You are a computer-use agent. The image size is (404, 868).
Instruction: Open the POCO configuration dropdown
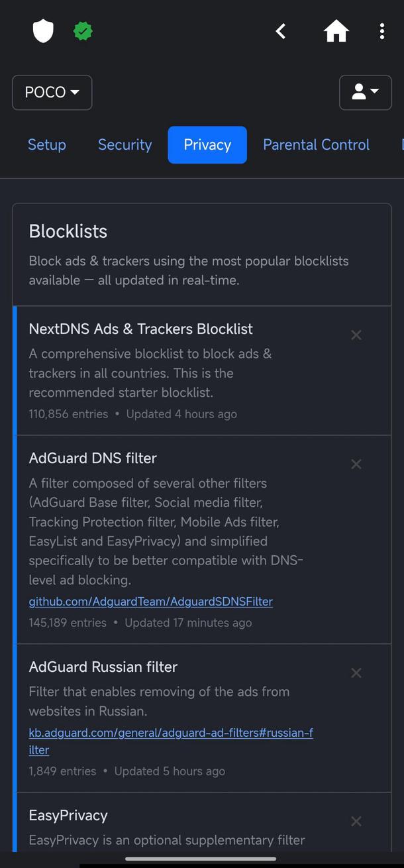[52, 92]
